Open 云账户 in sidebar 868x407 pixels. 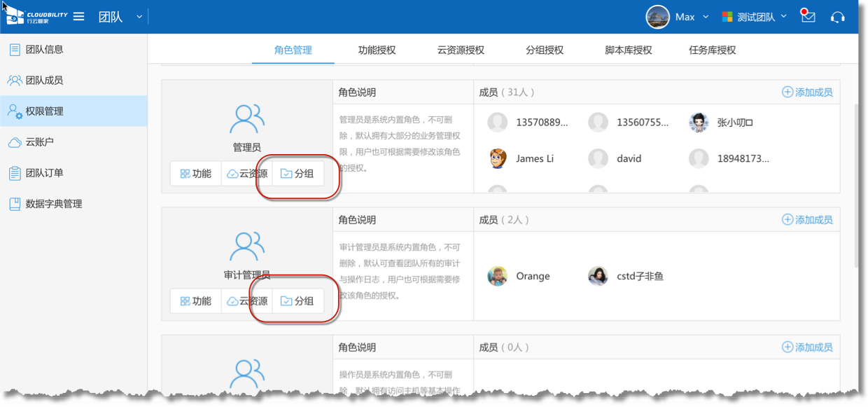point(73,142)
